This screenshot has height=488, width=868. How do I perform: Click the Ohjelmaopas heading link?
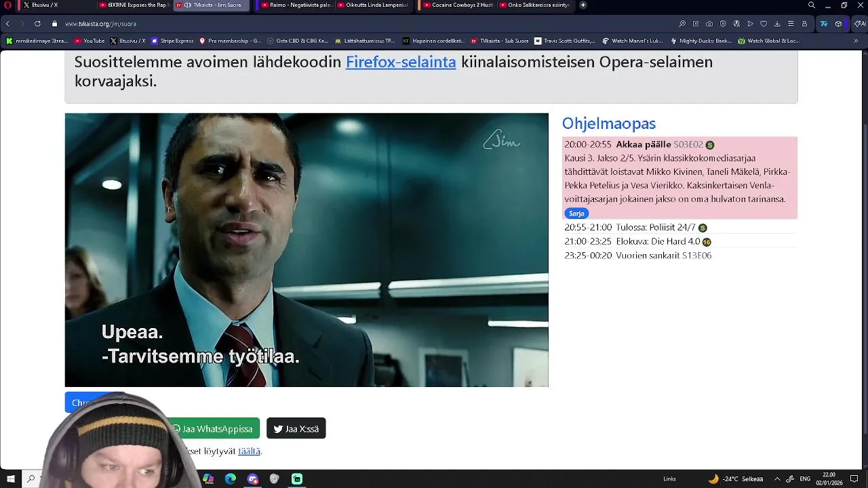[x=608, y=123]
